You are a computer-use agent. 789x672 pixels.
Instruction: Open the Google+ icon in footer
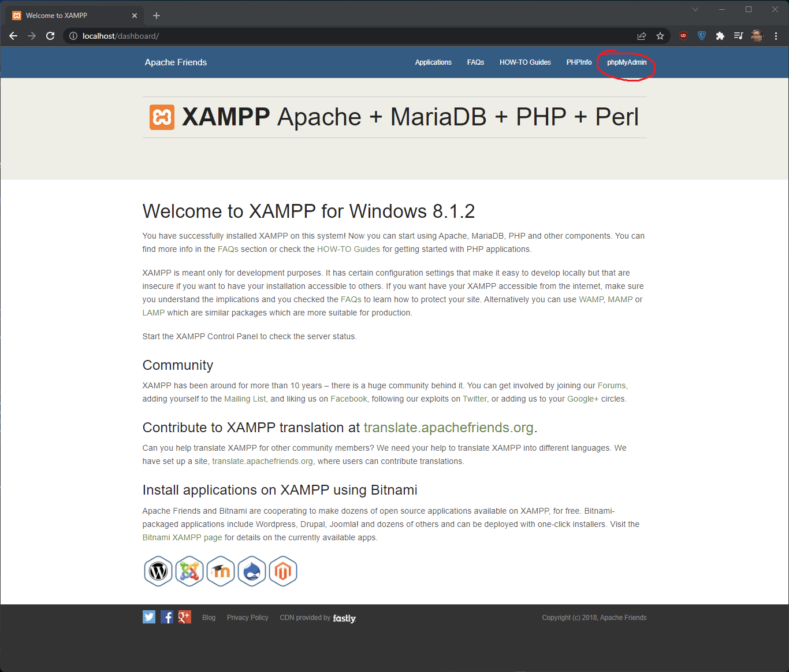(x=185, y=617)
